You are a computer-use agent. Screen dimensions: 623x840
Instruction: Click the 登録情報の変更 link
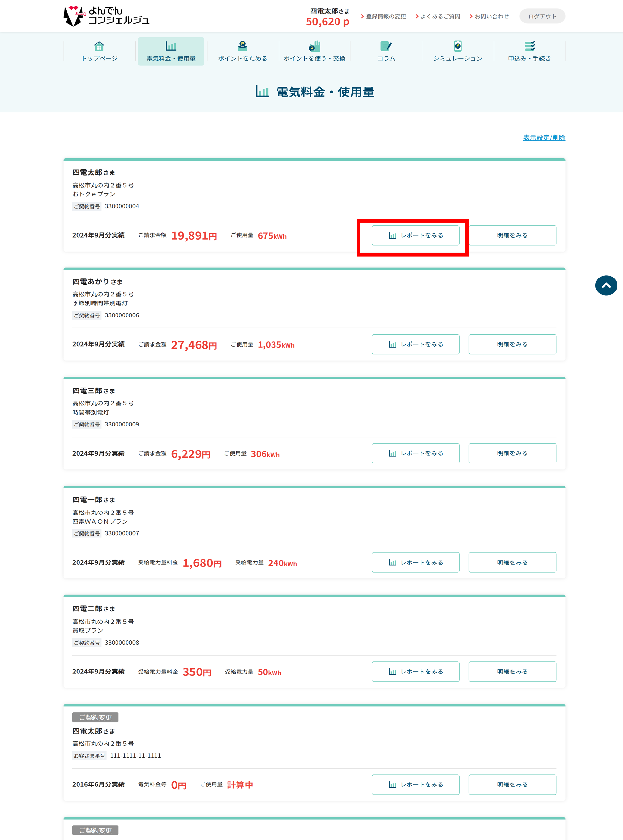(385, 16)
